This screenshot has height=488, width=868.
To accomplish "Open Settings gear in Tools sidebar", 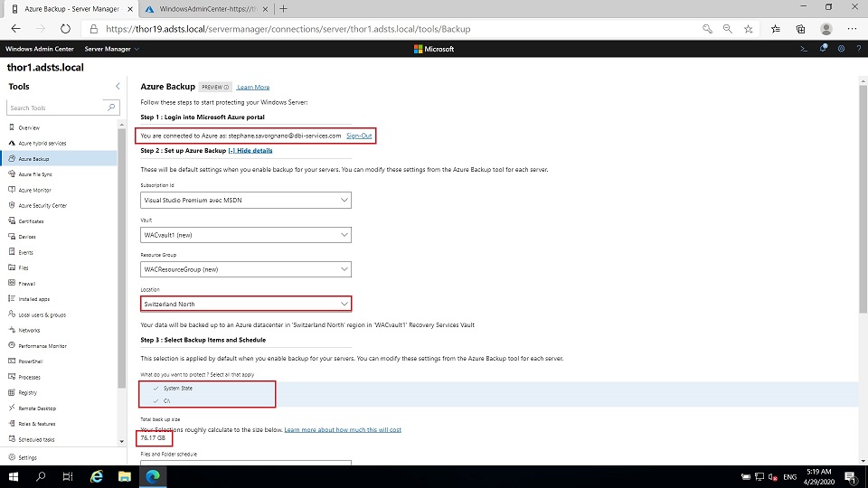I will click(12, 457).
